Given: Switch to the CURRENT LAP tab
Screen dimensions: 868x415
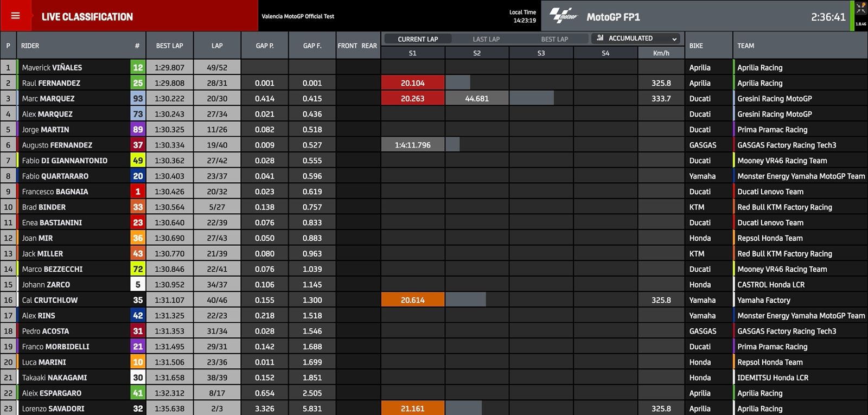Looking at the screenshot, I should point(418,39).
